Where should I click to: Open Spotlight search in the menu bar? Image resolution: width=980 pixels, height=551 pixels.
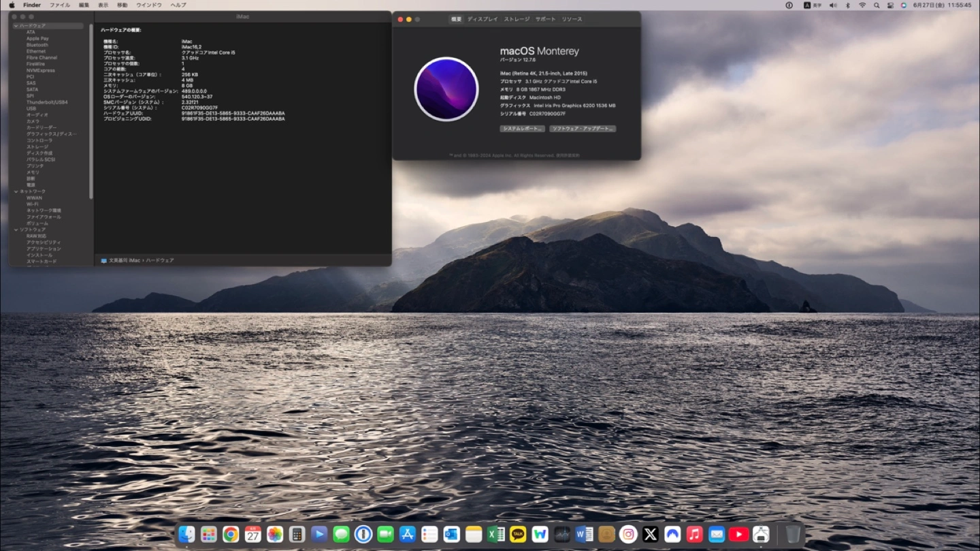(x=877, y=5)
